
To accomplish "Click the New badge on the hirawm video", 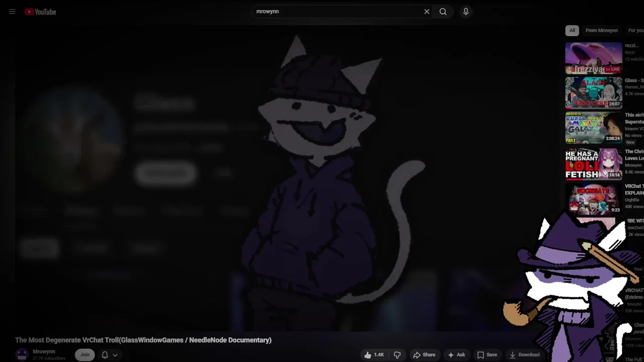I will pos(630,142).
